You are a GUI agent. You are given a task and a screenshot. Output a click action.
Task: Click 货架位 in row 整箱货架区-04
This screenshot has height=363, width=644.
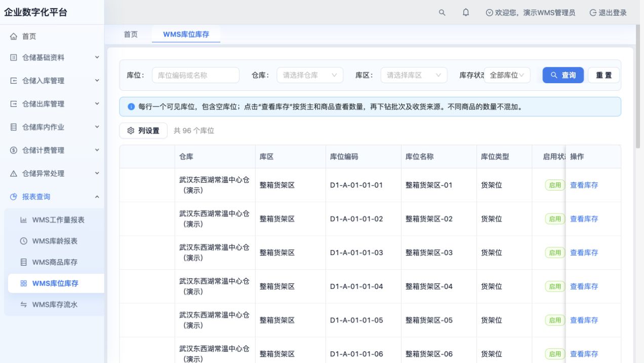click(x=491, y=286)
